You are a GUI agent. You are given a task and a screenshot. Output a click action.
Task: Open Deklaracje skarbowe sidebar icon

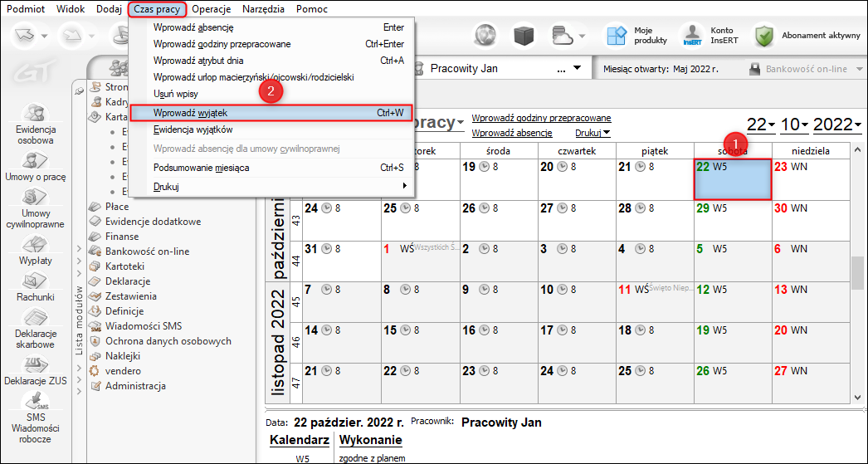pos(36,329)
